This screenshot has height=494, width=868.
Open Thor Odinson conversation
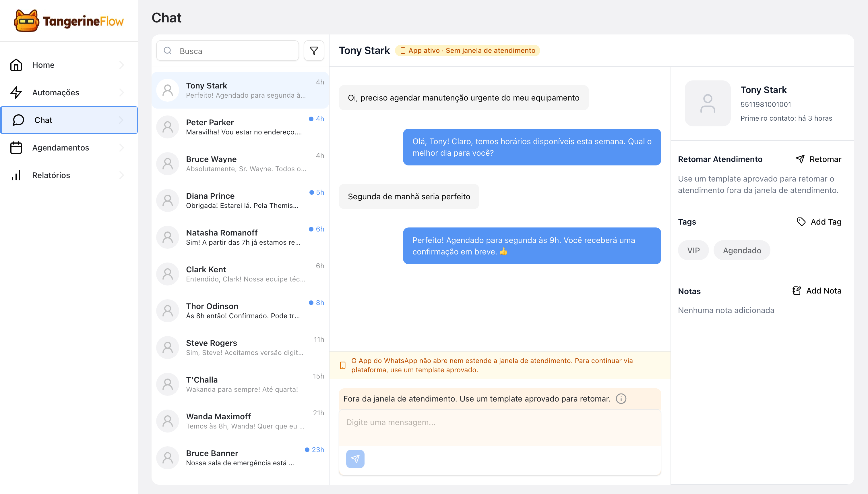[x=241, y=311]
